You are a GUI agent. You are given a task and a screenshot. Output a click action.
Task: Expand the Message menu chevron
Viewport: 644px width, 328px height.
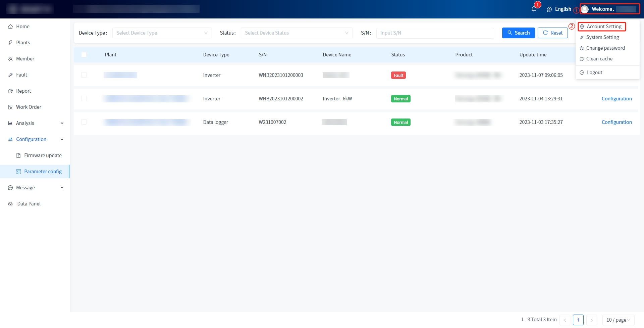tap(62, 188)
